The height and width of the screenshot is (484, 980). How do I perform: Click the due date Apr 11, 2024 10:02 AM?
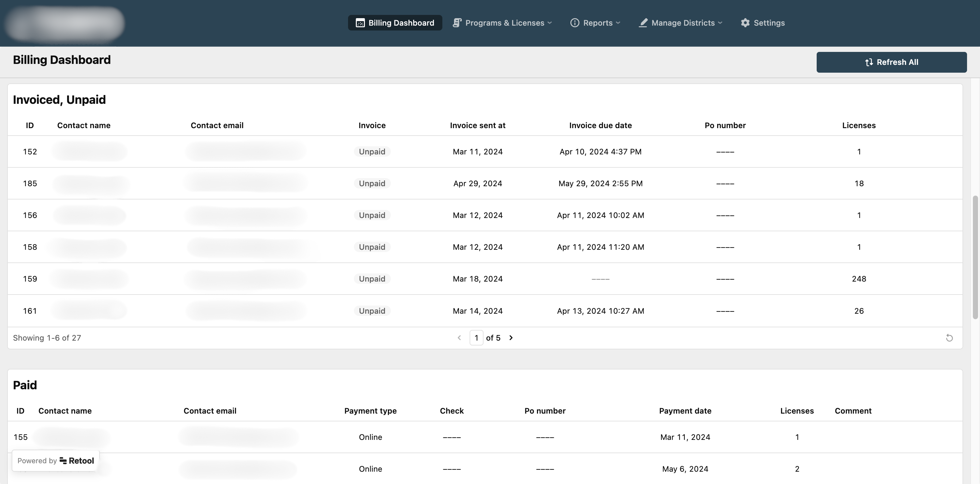click(x=600, y=215)
